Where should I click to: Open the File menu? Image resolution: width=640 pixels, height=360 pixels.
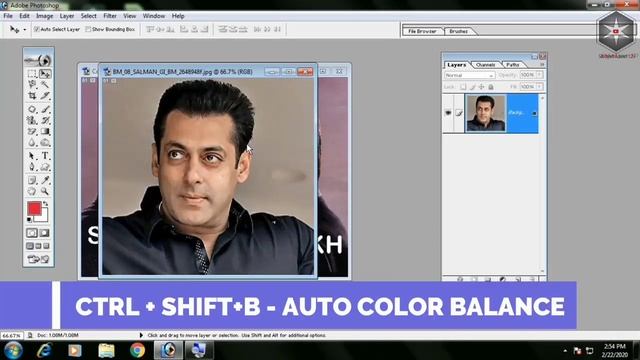tap(8, 16)
